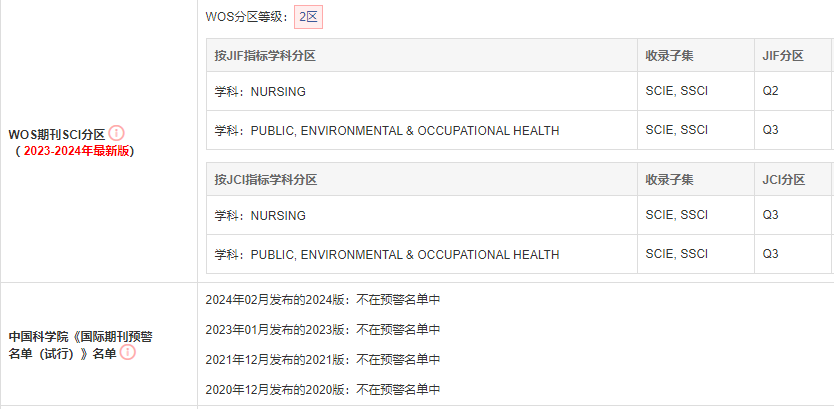Click 2024年02月发布的2024版 warning list entry
Image resolution: width=834 pixels, height=409 pixels.
pos(323,300)
